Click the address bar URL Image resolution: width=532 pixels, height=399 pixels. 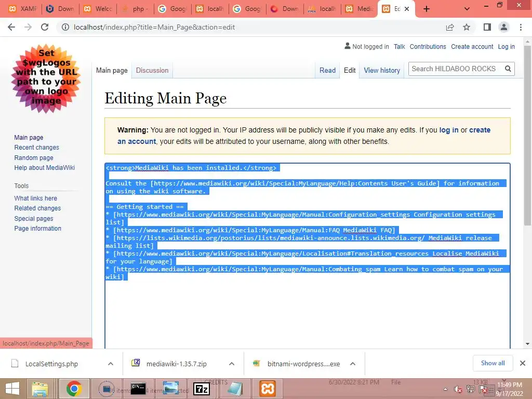154,27
